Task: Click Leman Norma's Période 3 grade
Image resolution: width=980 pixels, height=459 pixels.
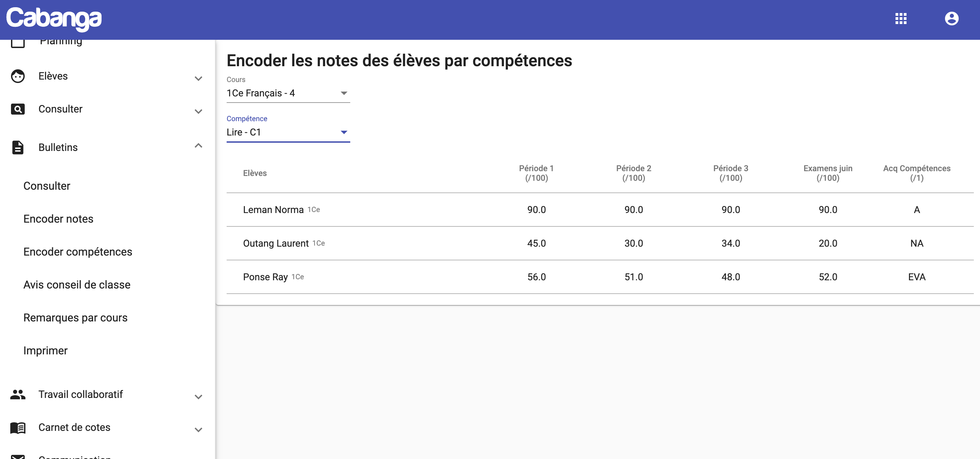Action: click(x=730, y=210)
